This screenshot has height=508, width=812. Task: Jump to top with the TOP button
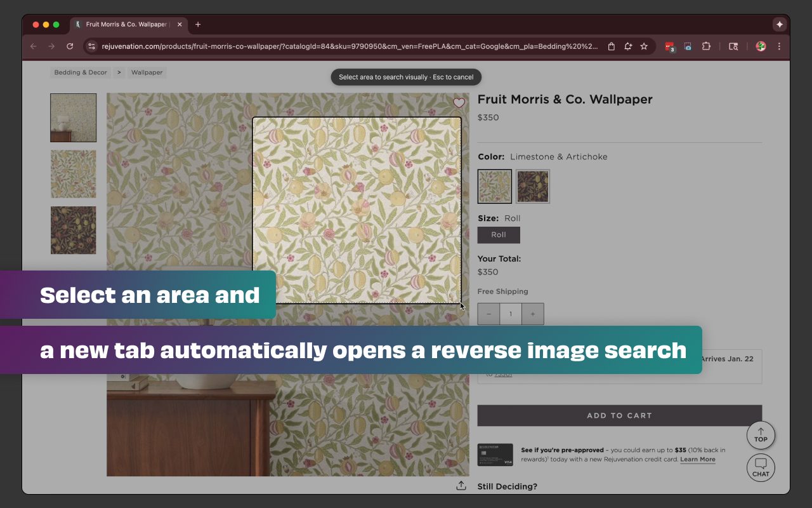pyautogui.click(x=761, y=436)
